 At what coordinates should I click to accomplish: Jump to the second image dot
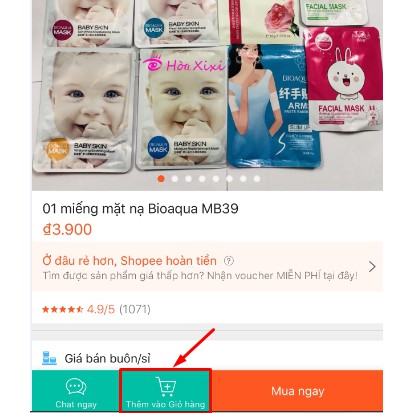pos(175,179)
